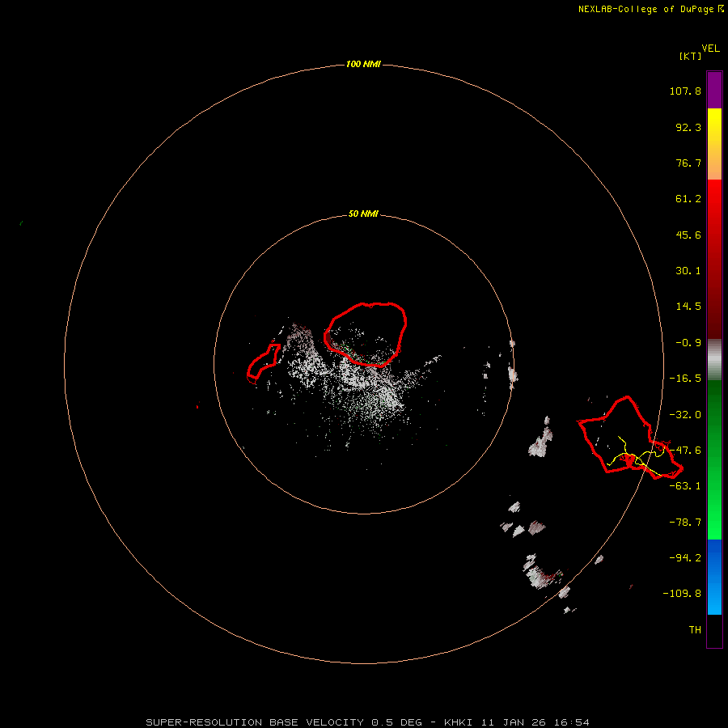This screenshot has width=728, height=728.
Task: Click the -63.1 velocity scale value
Action: pos(685,486)
